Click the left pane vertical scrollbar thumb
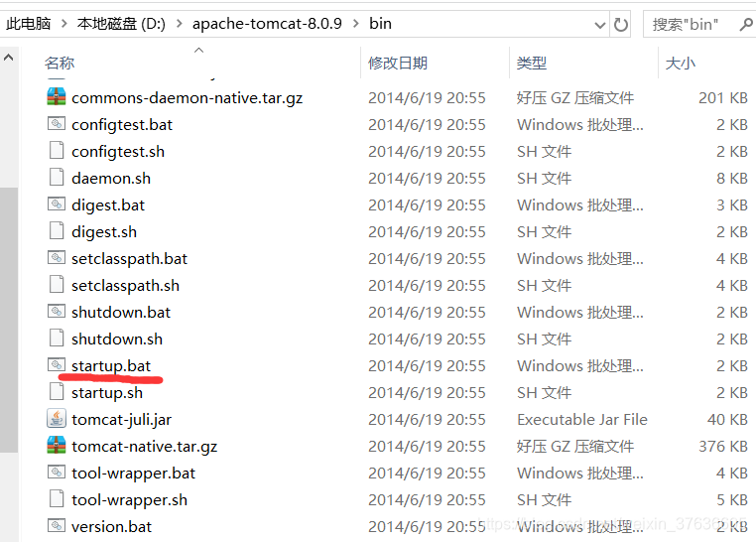 coord(9,320)
